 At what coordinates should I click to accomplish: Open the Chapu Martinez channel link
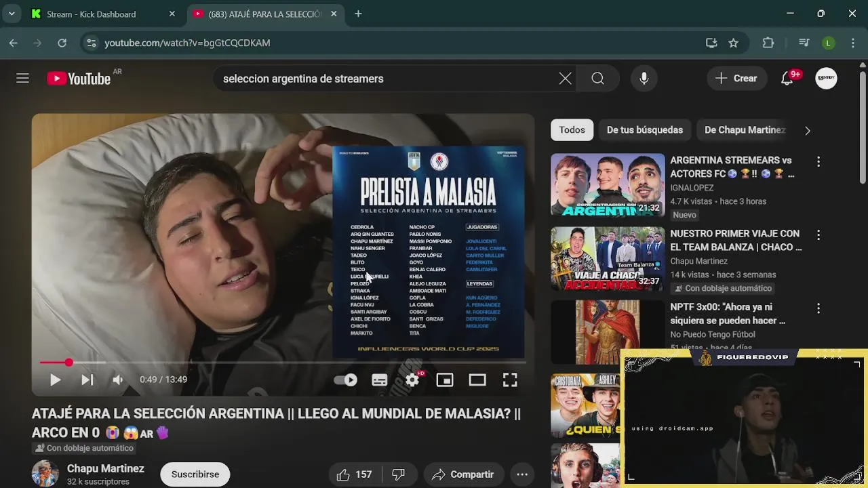tap(106, 468)
